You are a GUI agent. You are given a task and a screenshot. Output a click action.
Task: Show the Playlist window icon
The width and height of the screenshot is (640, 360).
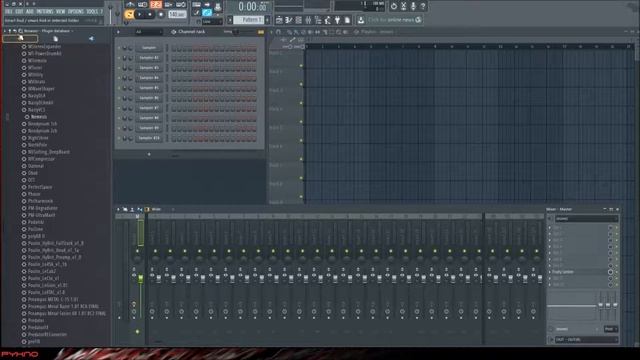pyautogui.click(x=279, y=20)
